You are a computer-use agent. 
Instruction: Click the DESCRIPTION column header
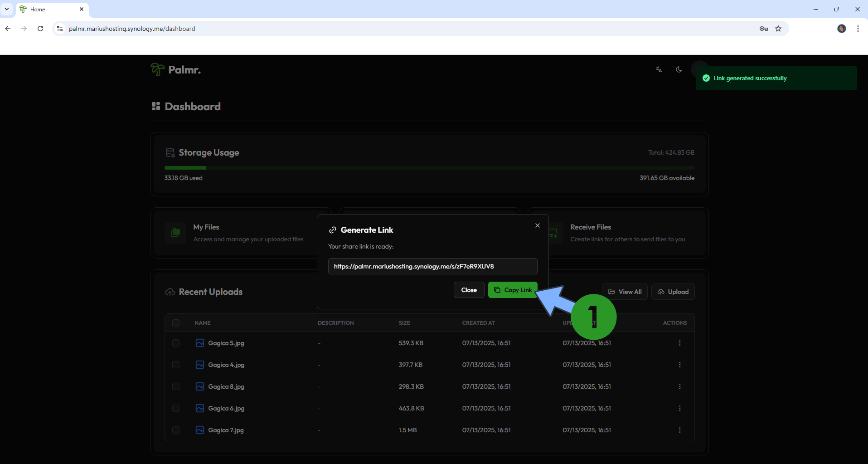coord(336,323)
